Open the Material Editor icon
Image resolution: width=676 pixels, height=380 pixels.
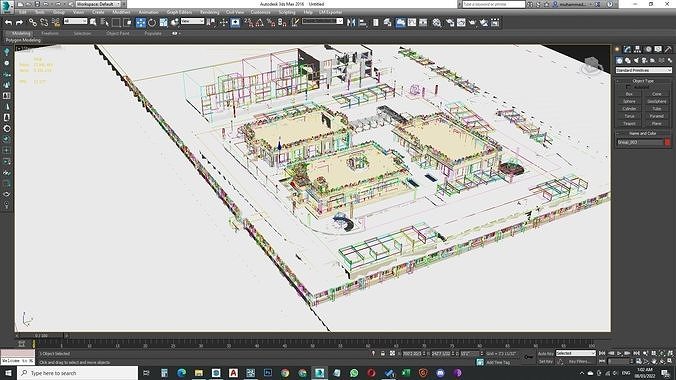click(x=437, y=22)
